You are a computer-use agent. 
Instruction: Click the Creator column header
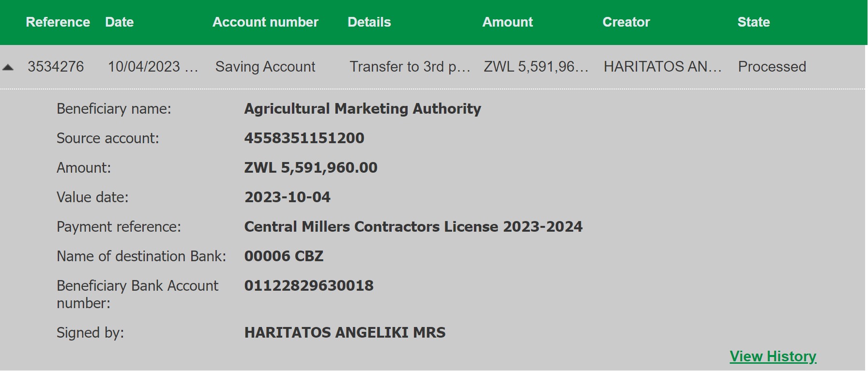(x=626, y=22)
